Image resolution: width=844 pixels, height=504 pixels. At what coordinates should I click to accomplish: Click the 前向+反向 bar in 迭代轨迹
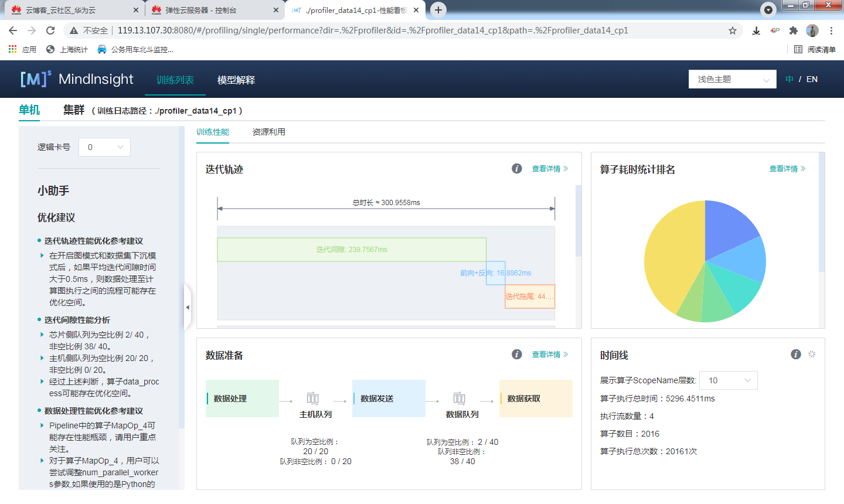(x=496, y=273)
